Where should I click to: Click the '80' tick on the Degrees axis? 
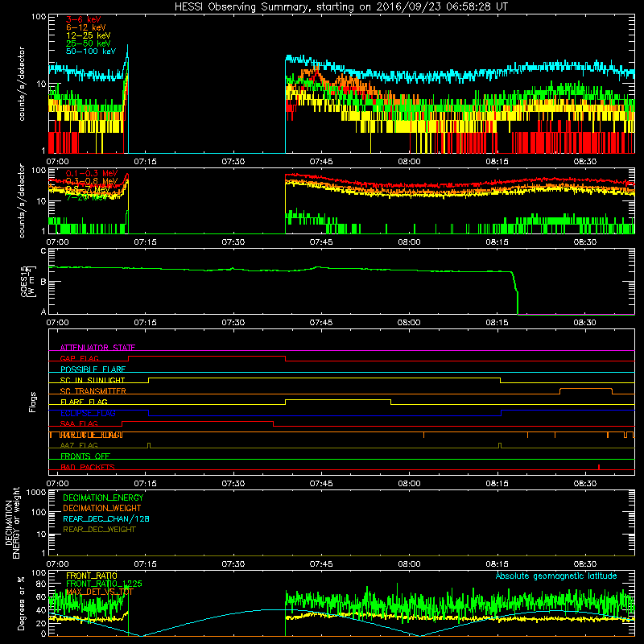pos(41,584)
